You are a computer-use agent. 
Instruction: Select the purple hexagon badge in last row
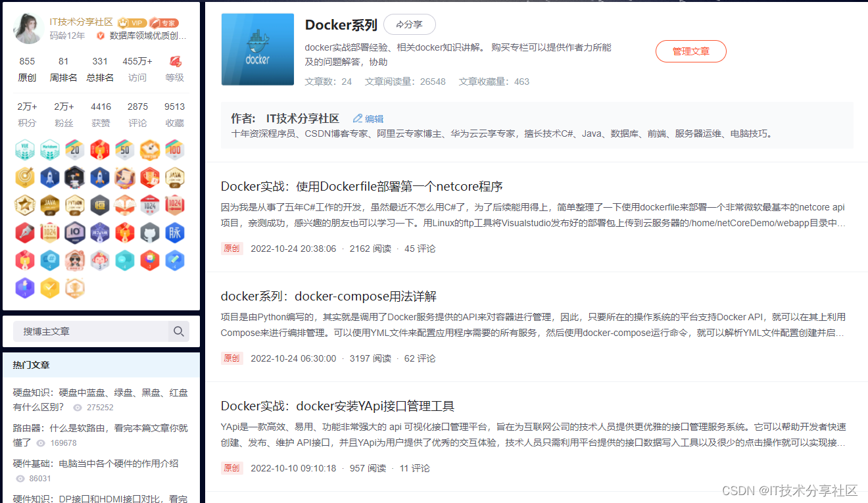tap(26, 288)
